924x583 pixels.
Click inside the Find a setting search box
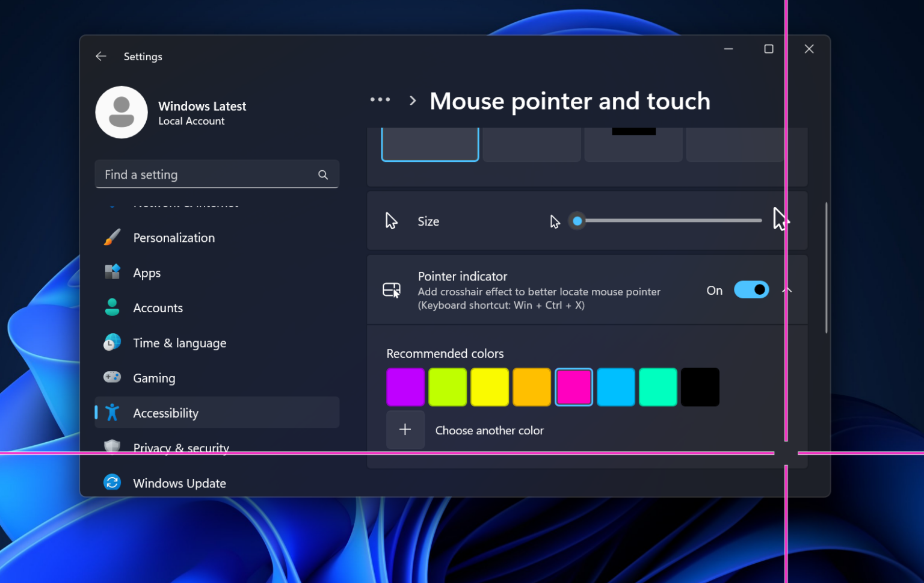(205, 174)
